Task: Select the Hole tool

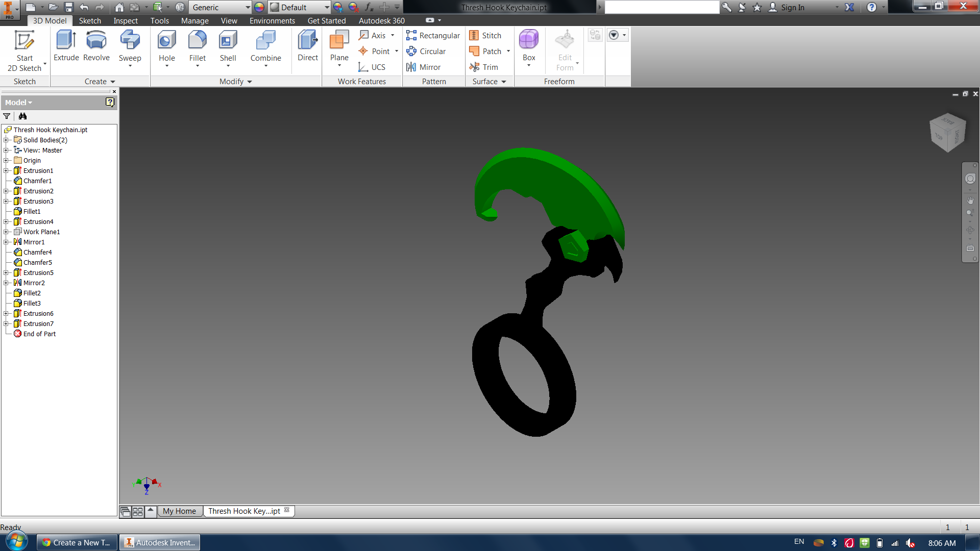Action: [x=167, y=47]
